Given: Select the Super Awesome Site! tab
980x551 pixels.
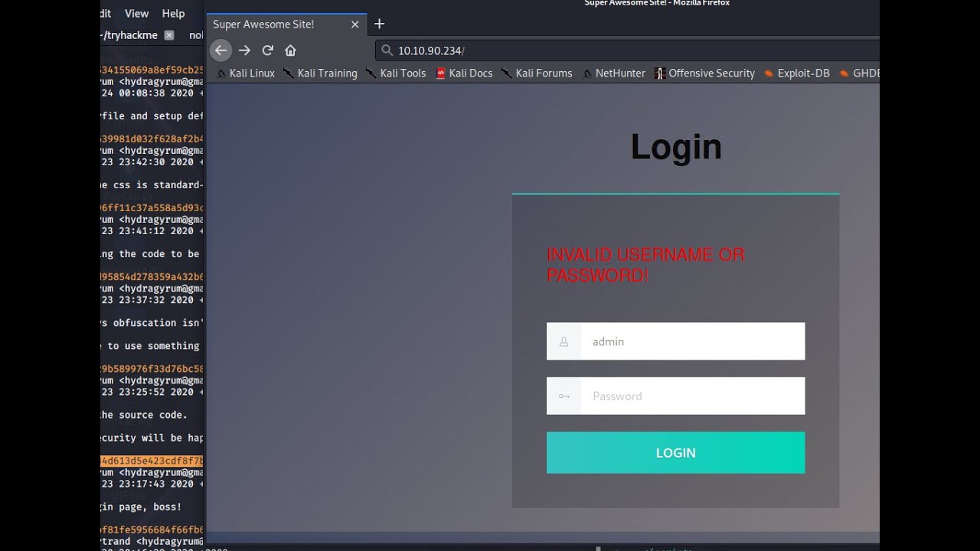Looking at the screenshot, I should pos(286,24).
